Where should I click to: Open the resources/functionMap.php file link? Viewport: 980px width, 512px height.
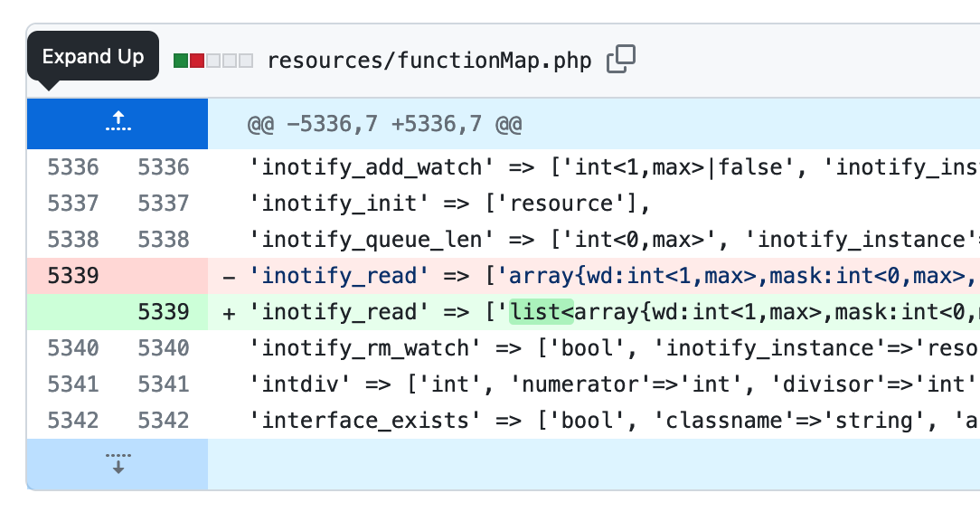click(429, 61)
